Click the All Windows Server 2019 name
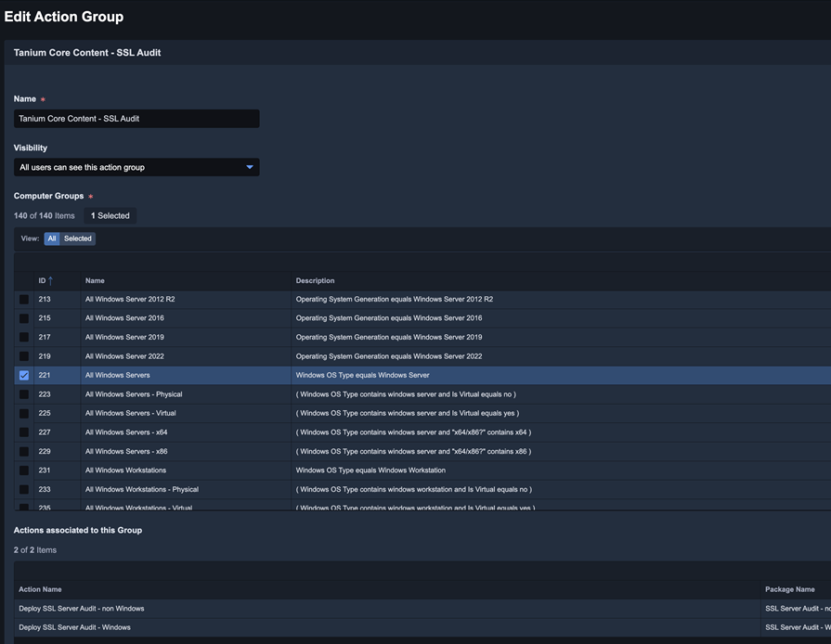The width and height of the screenshot is (831, 644). click(x=124, y=338)
